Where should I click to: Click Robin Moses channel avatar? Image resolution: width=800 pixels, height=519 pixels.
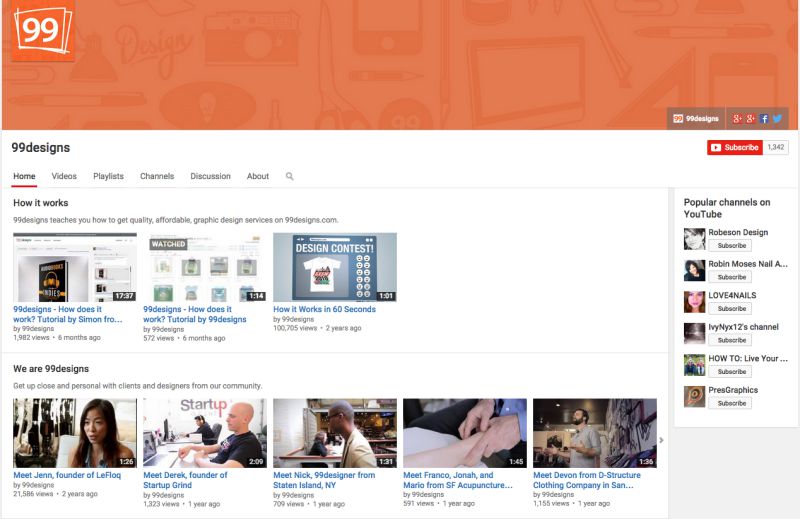click(694, 270)
